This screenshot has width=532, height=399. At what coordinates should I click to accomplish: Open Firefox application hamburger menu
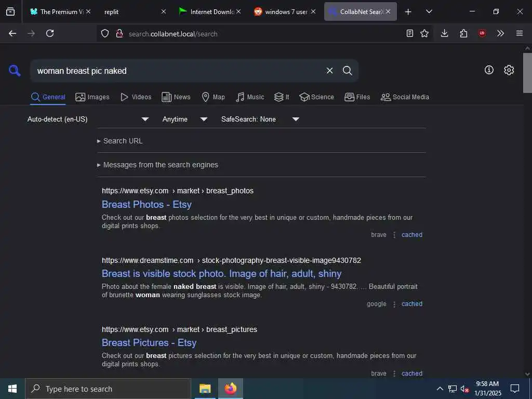click(x=520, y=33)
